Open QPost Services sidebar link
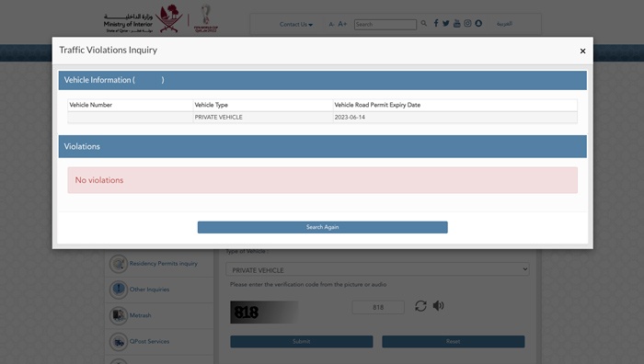644x364 pixels. click(x=149, y=341)
